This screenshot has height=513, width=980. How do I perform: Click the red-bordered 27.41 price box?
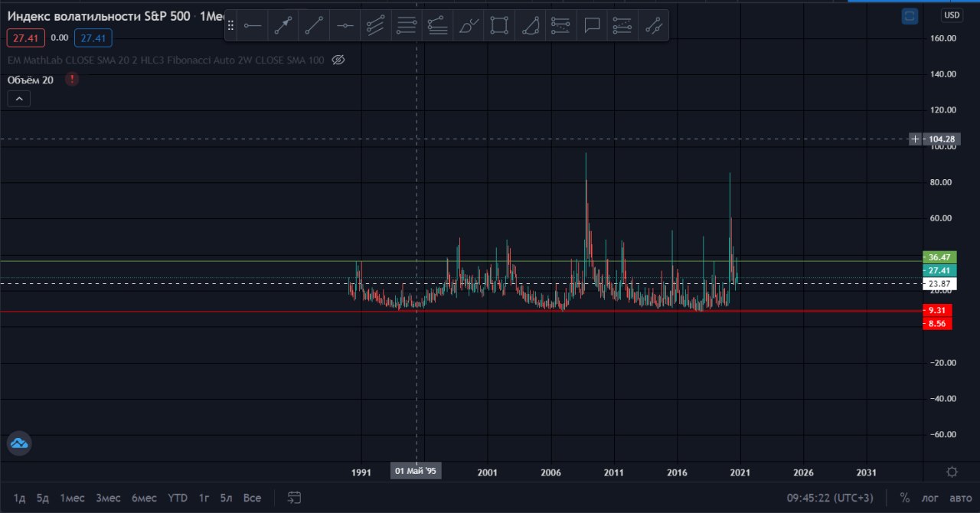tap(25, 38)
